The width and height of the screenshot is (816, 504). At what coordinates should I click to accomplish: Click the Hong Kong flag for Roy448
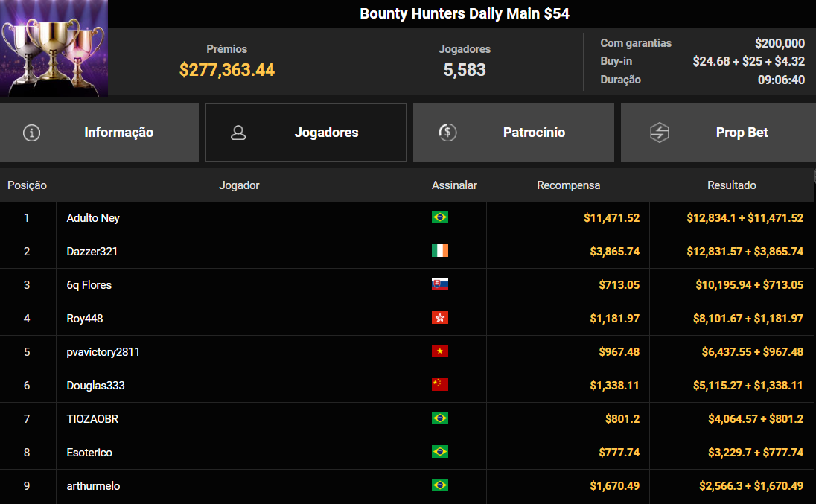coord(441,318)
